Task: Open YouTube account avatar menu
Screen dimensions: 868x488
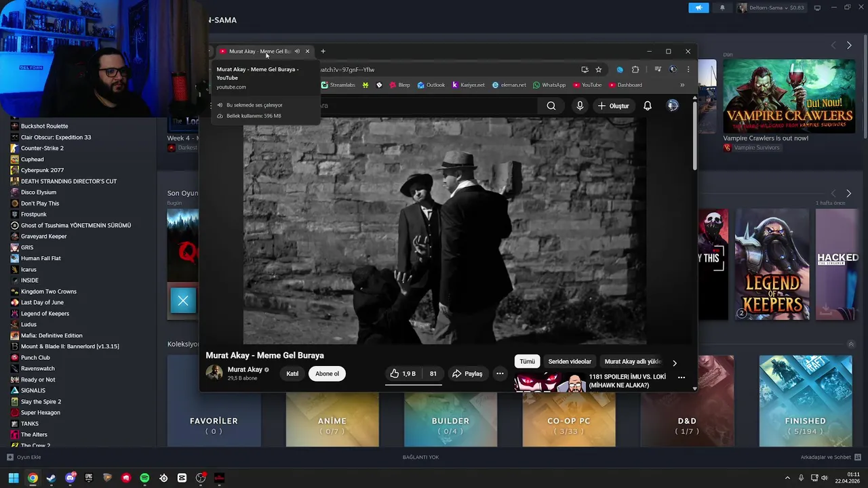Action: tap(673, 106)
